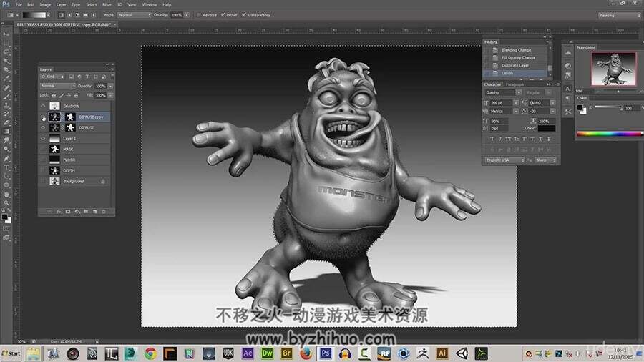Open Google Chrome from the taskbar
The image size is (644, 362).
coord(151,353)
